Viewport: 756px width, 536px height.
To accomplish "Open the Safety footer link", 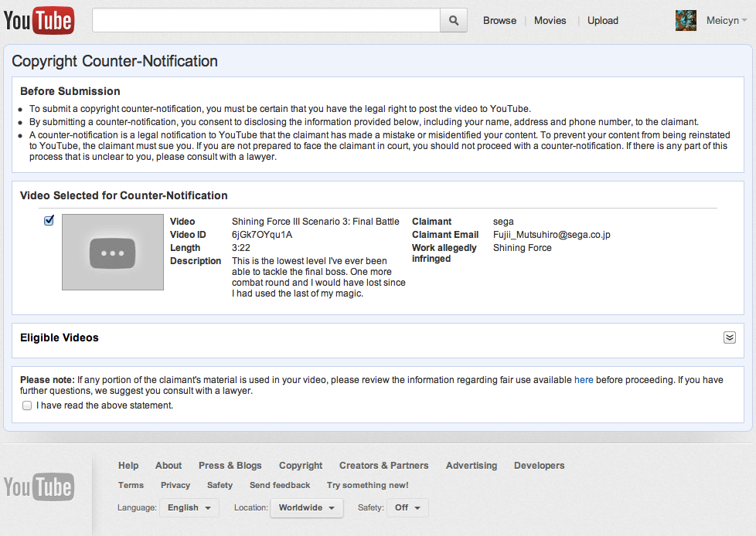I will click(220, 485).
